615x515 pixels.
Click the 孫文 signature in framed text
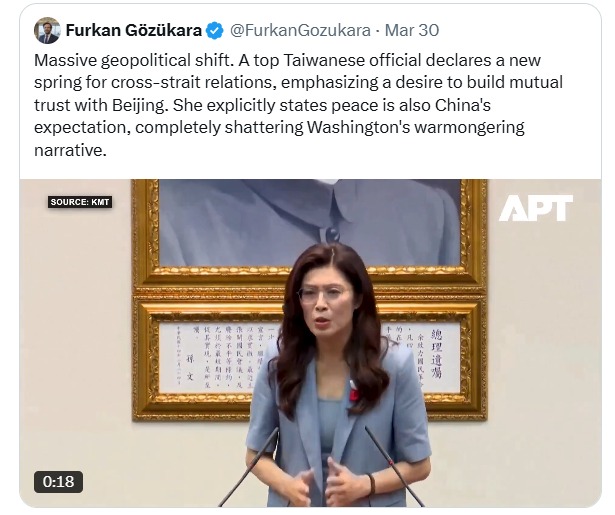click(190, 368)
